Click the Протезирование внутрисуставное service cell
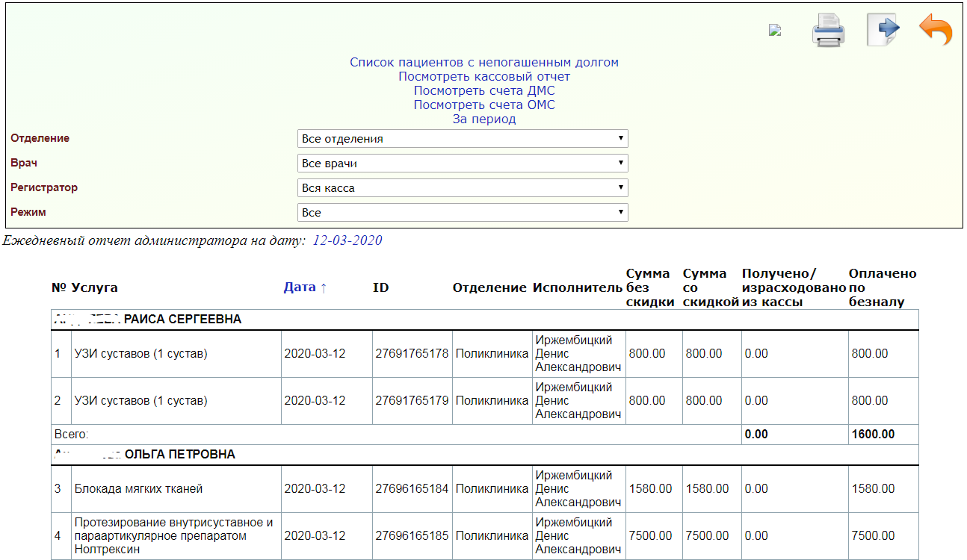This screenshot has width=967, height=560. tap(173, 536)
